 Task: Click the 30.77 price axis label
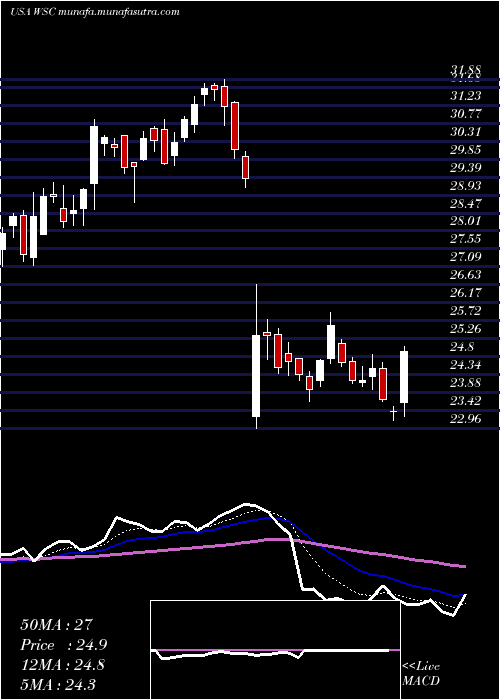pyautogui.click(x=466, y=113)
